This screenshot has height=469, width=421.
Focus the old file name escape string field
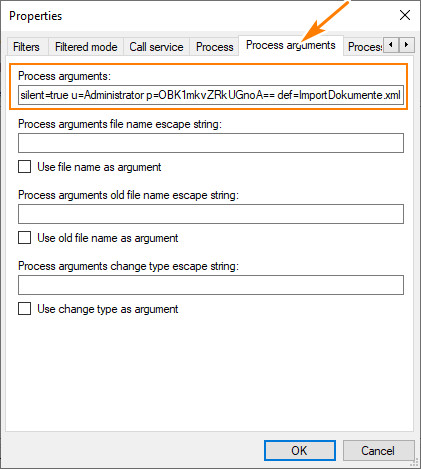(x=211, y=214)
